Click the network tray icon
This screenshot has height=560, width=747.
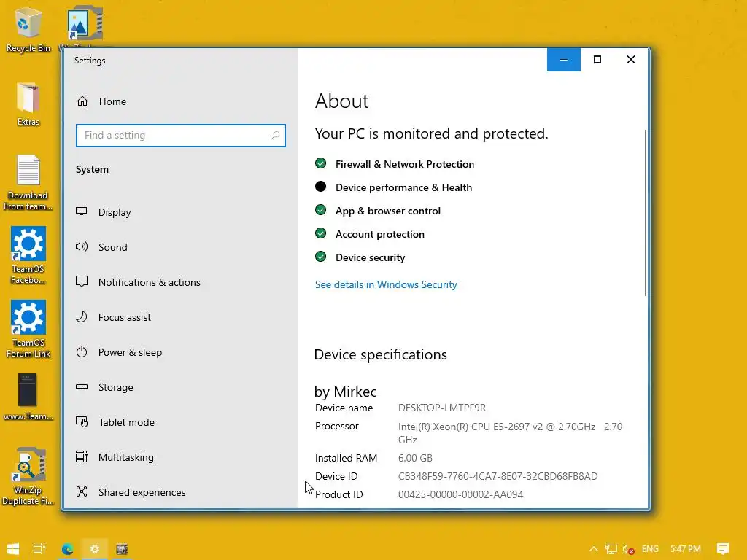click(611, 549)
